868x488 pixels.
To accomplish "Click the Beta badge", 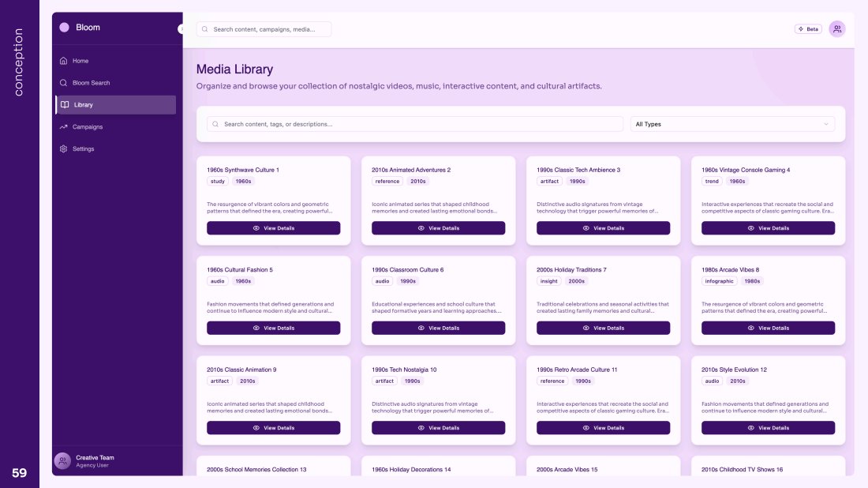I will point(808,29).
